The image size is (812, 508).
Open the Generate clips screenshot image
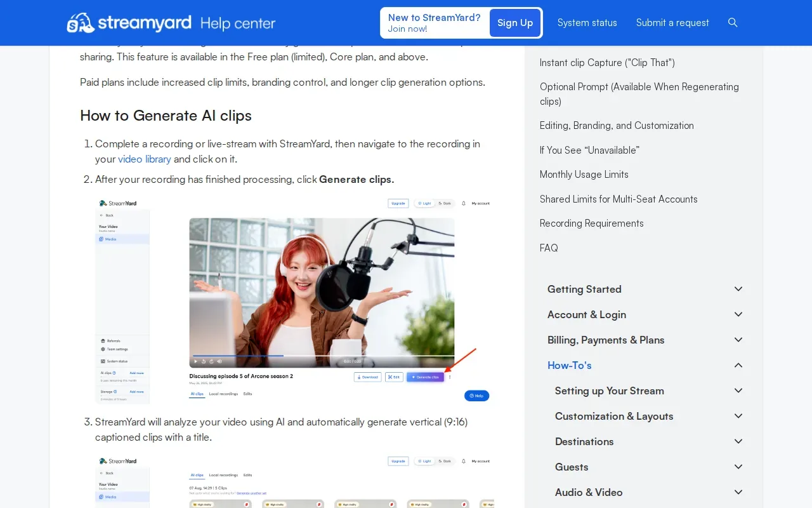pos(294,300)
